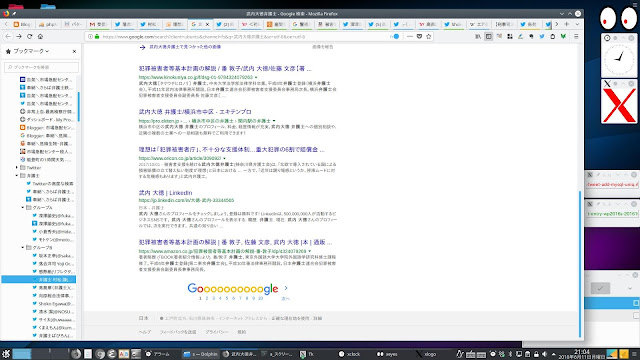Collapse the first グループA bookmark folder
Screen dimensions: 640x360
tap(23, 207)
